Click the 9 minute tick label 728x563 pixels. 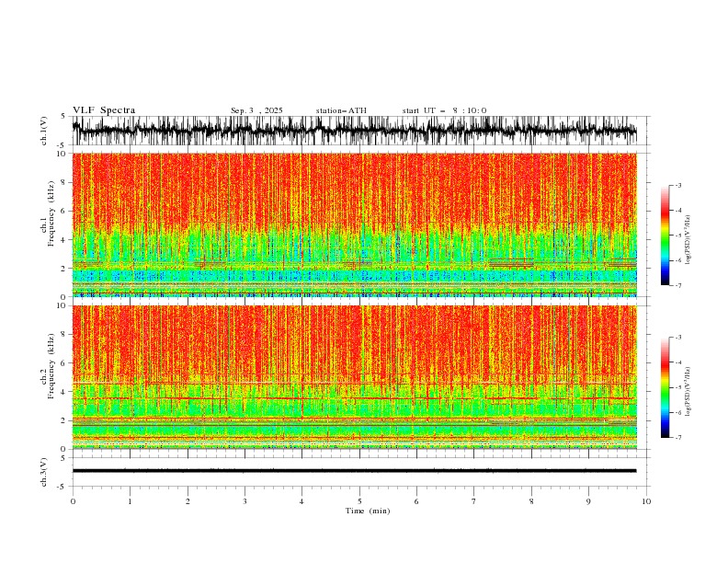tap(588, 501)
